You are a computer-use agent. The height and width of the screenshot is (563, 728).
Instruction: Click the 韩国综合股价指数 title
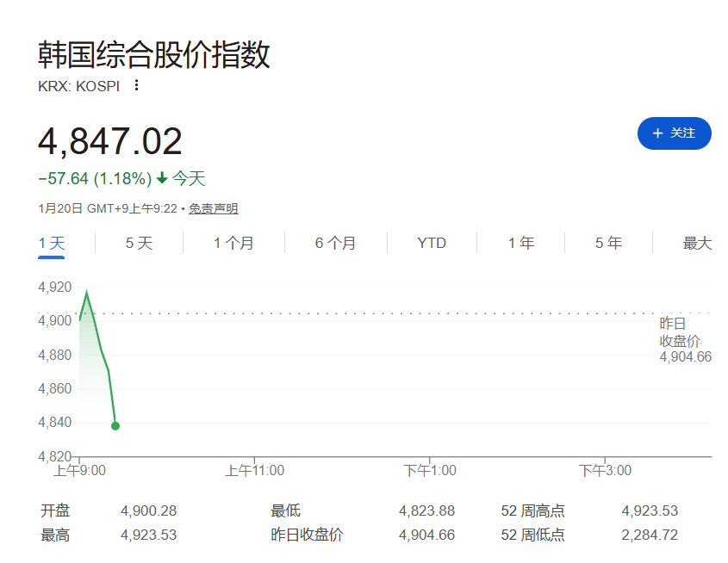(x=154, y=54)
